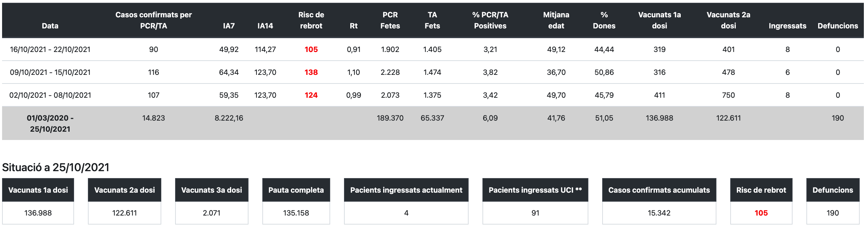Screen dimensions: 868x228
Task: Click the 09/10/2021 - 15/10/2021 row date
Action: (50, 72)
